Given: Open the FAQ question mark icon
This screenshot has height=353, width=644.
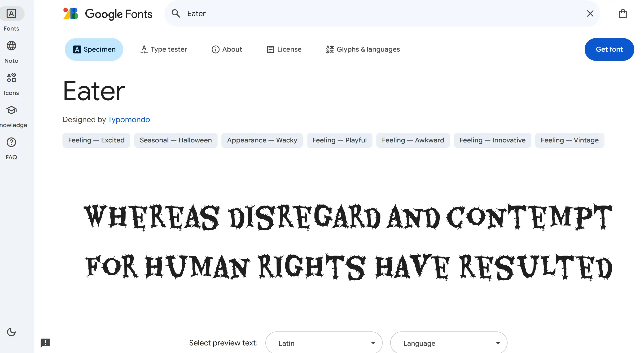Looking at the screenshot, I should pyautogui.click(x=11, y=142).
